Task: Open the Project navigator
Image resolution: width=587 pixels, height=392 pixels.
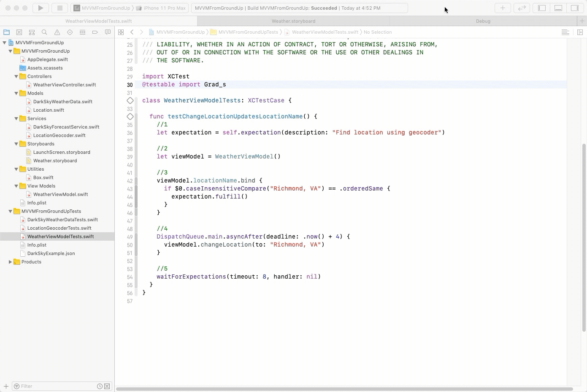Action: [x=6, y=32]
